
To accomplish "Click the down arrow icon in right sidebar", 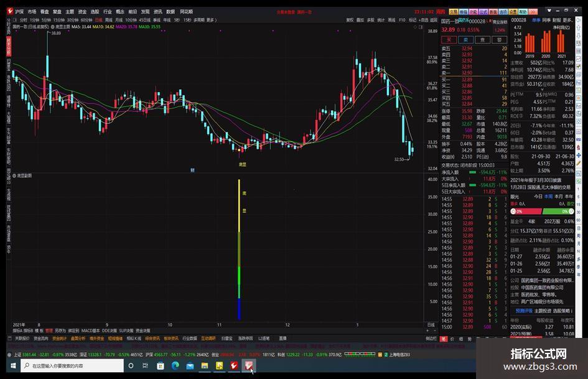I will [579, 35].
